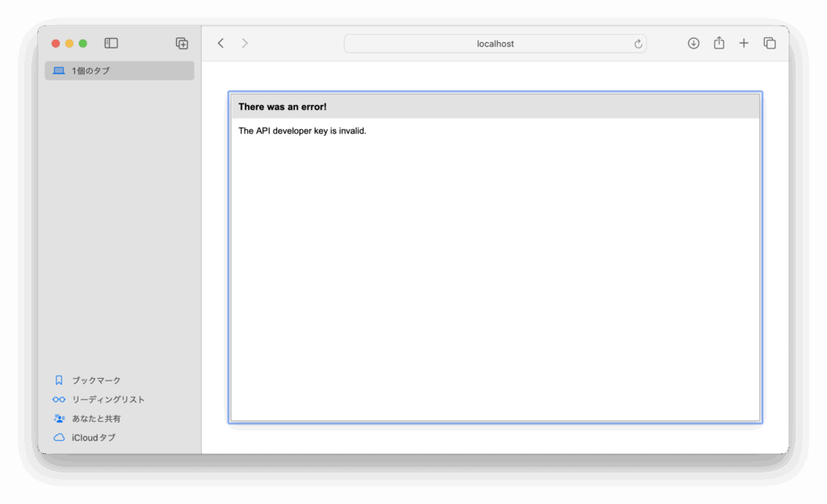Image resolution: width=827 pixels, height=504 pixels.
Task: Click the "There was an error!" heading
Action: pyautogui.click(x=283, y=107)
